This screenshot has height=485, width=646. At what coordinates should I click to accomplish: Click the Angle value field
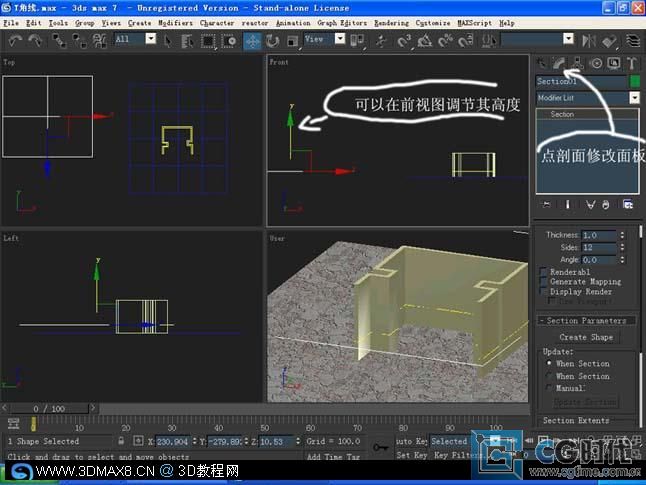599,260
